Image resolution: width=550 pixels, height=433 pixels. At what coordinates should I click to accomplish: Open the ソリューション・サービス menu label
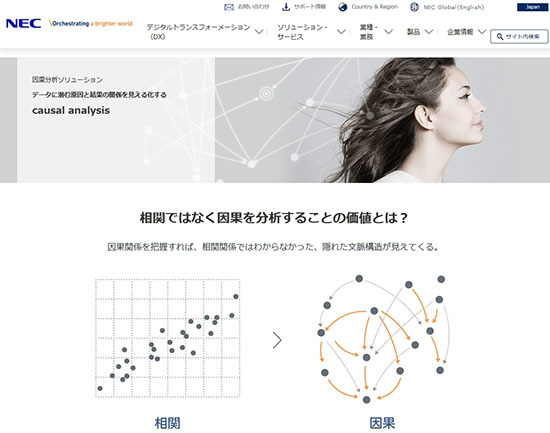coord(302,32)
